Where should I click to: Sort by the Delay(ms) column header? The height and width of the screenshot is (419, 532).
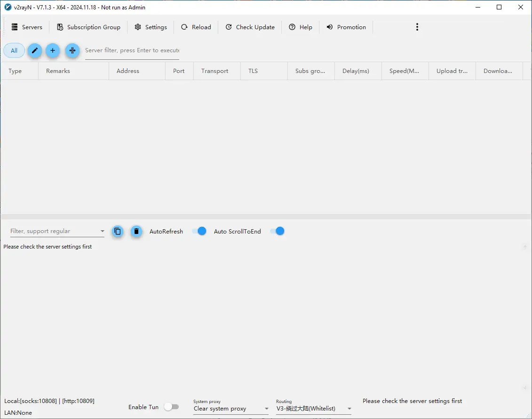(x=358, y=71)
